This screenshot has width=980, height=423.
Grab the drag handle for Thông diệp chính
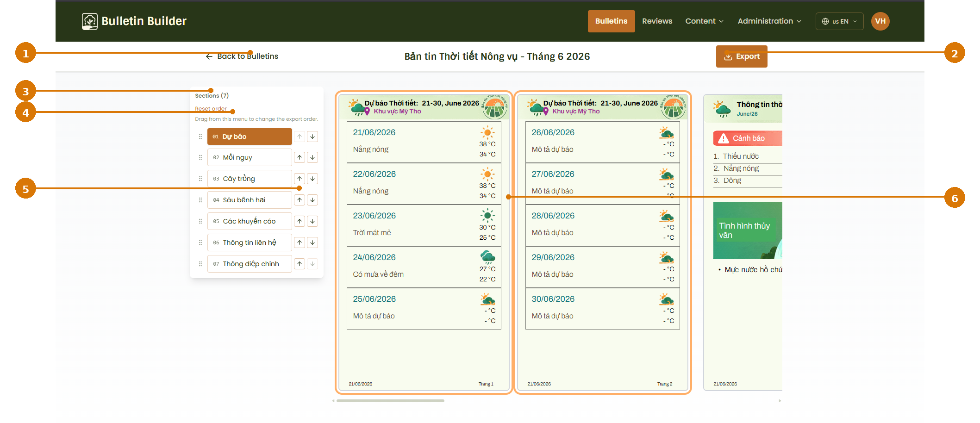[x=200, y=264]
